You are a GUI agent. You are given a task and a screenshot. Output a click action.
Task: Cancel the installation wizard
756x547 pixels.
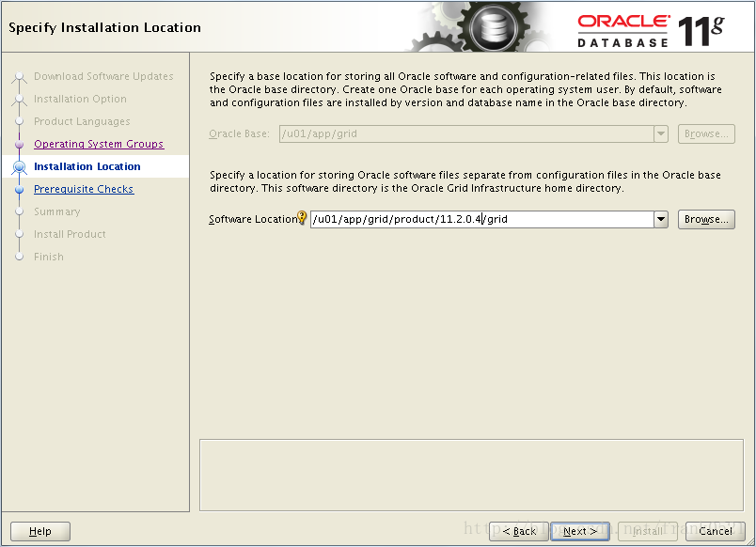(x=716, y=531)
